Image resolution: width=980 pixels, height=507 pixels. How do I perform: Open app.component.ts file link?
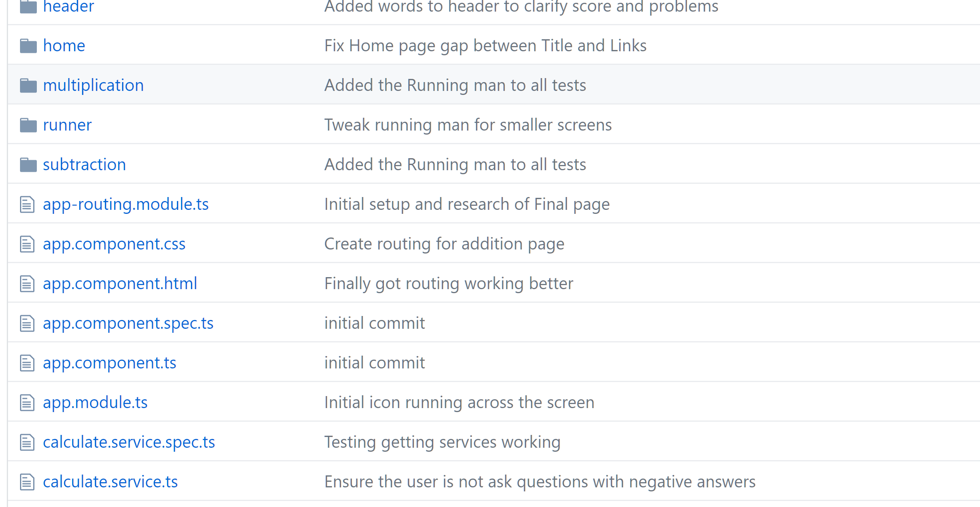pyautogui.click(x=109, y=363)
